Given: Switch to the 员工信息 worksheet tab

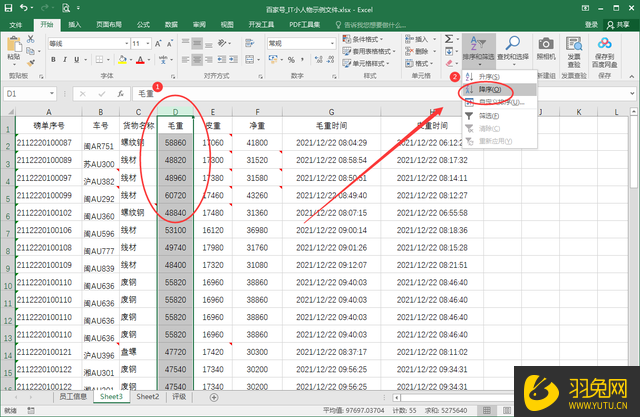Looking at the screenshot, I should (x=73, y=397).
